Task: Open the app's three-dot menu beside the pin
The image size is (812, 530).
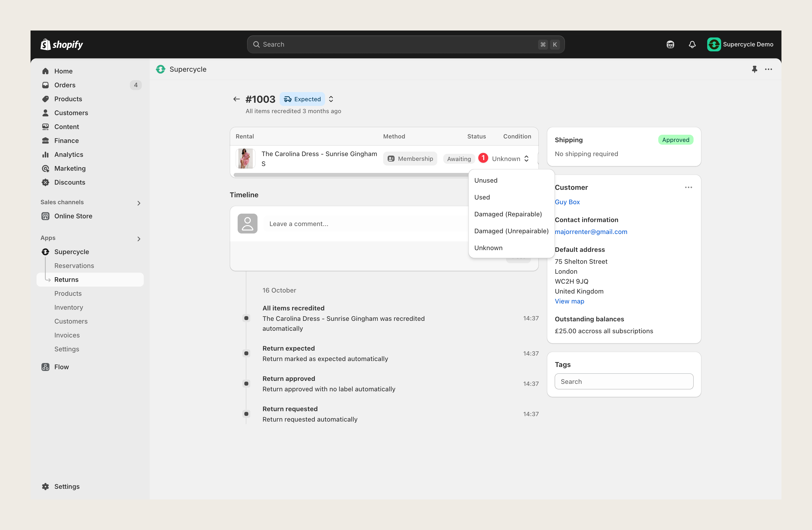Action: click(768, 69)
